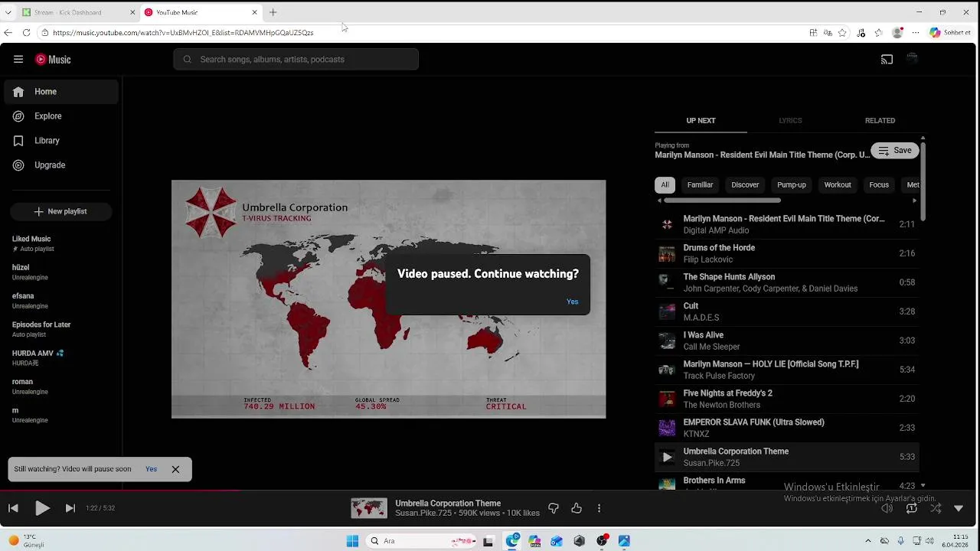Dismiss the Still watching notification
Viewport: 980px width, 551px height.
(x=175, y=469)
